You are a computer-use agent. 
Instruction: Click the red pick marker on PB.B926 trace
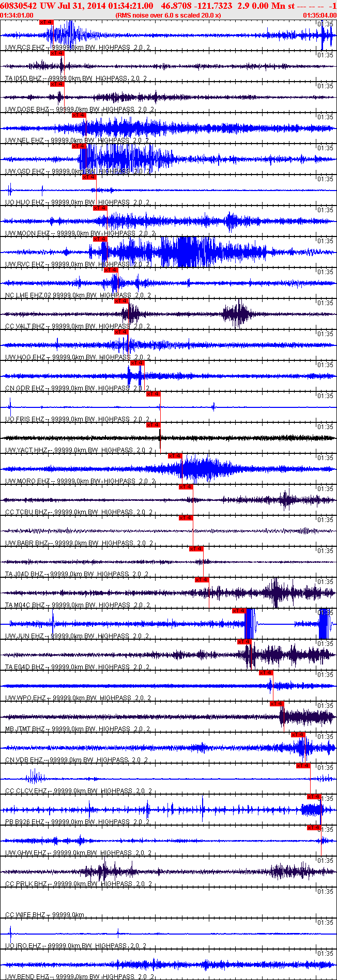point(314,797)
